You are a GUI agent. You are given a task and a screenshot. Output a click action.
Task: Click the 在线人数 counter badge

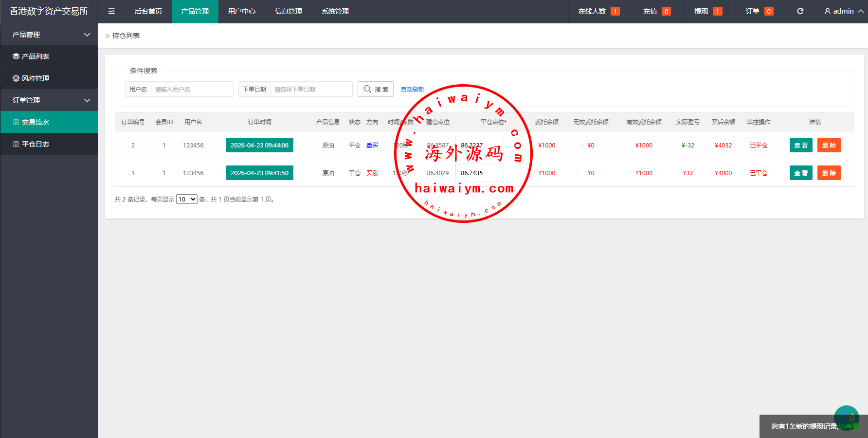615,11
